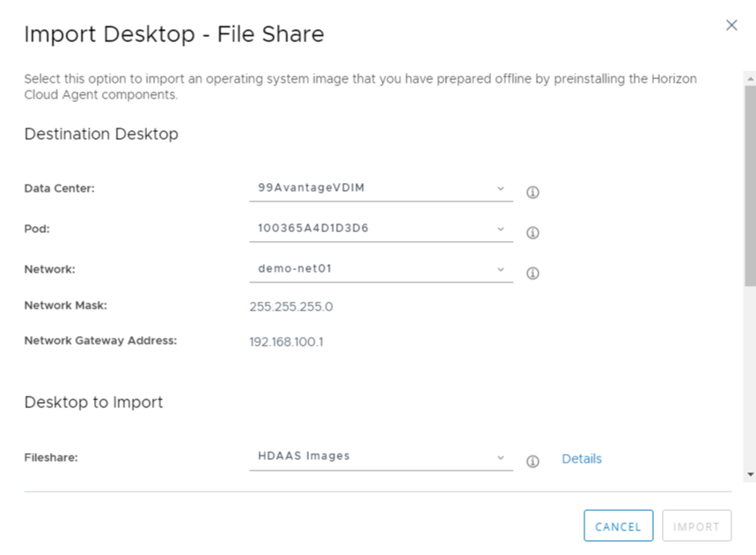This screenshot has width=756, height=555.
Task: Click the info icon beside Data Center
Action: [x=532, y=193]
